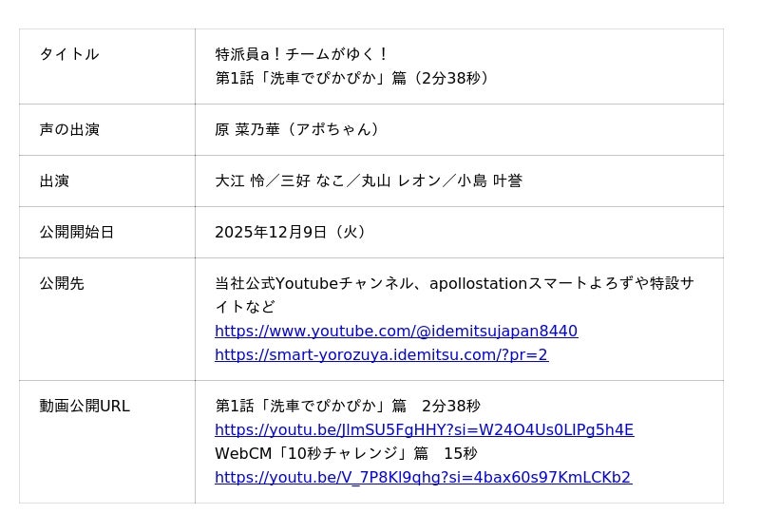This screenshot has height=532, width=760.
Task: Click the 動画公開URL row label
Action: tap(85, 407)
